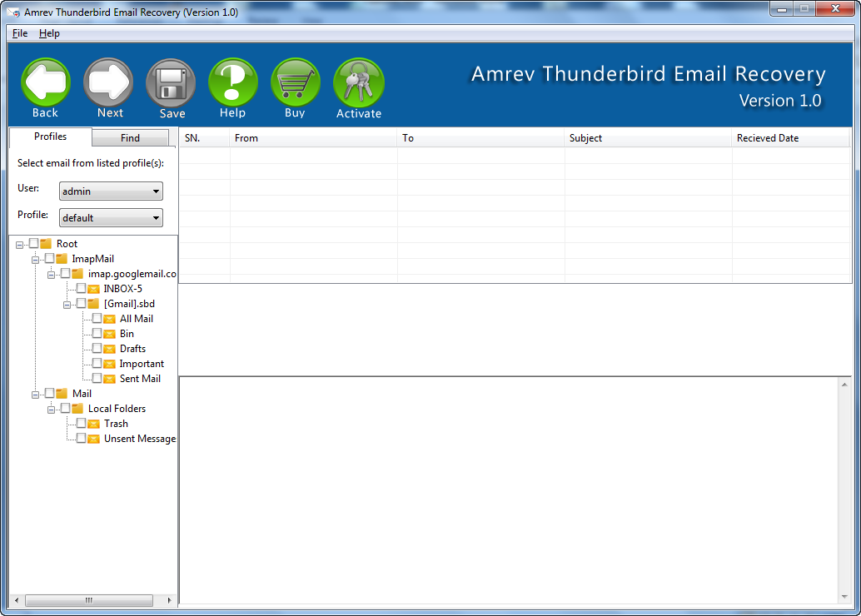Check the Root checkbox

tap(33, 243)
